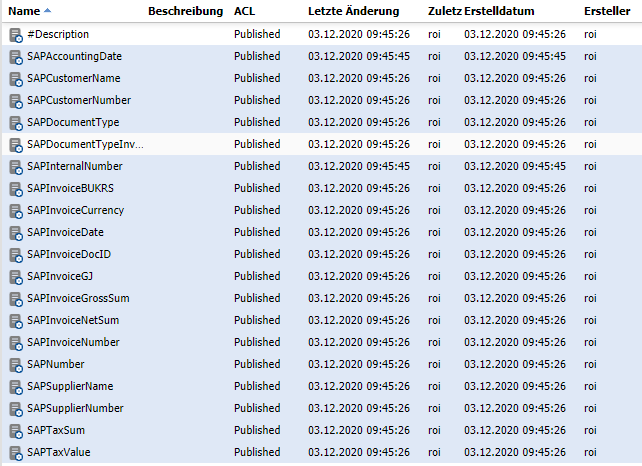642x466 pixels.
Task: Select SAPNumber in the list
Action: (56, 364)
